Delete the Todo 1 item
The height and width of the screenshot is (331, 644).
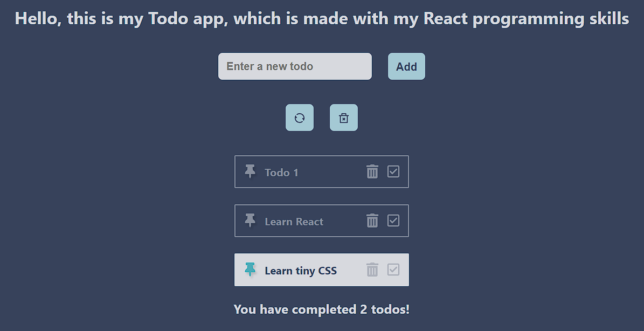pos(372,171)
